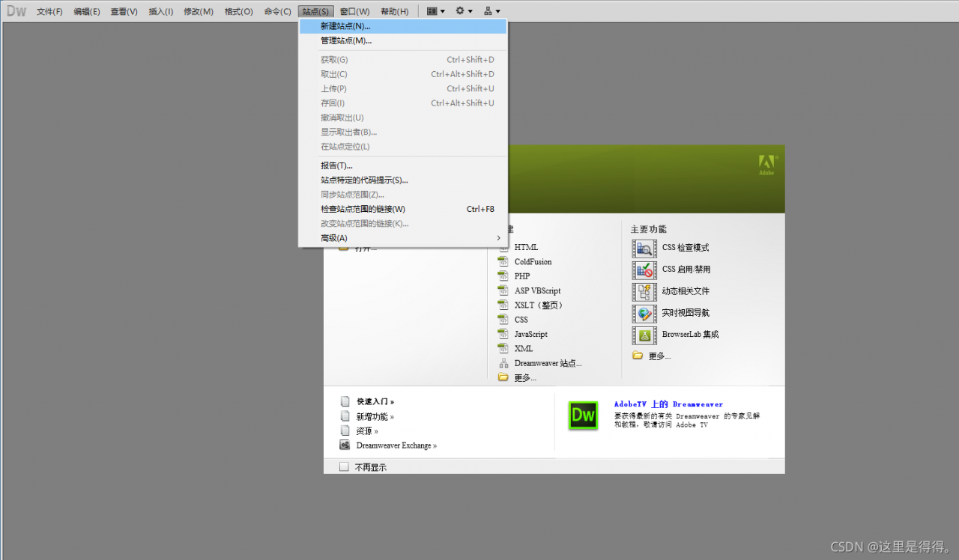
Task: Close the open 站点(S) menu from the menu bar
Action: click(x=316, y=11)
